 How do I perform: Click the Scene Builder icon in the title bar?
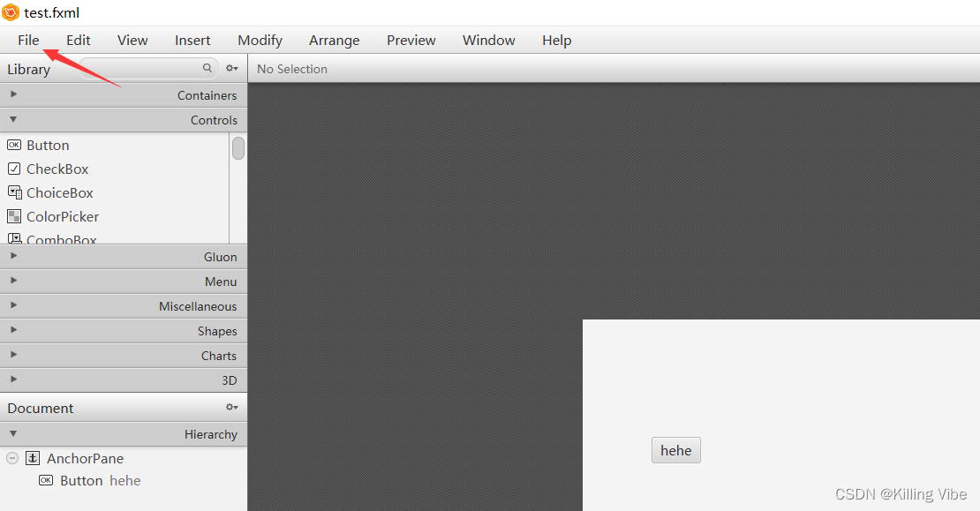(11, 11)
